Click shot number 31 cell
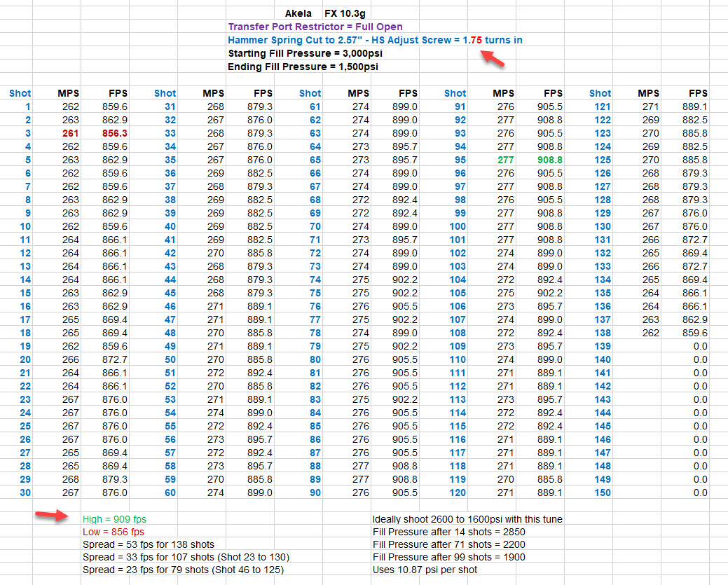Image resolution: width=728 pixels, height=585 pixels. 170,106
